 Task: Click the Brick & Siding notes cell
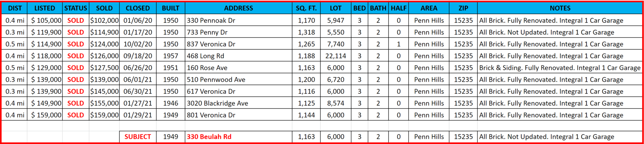pyautogui.click(x=560, y=68)
